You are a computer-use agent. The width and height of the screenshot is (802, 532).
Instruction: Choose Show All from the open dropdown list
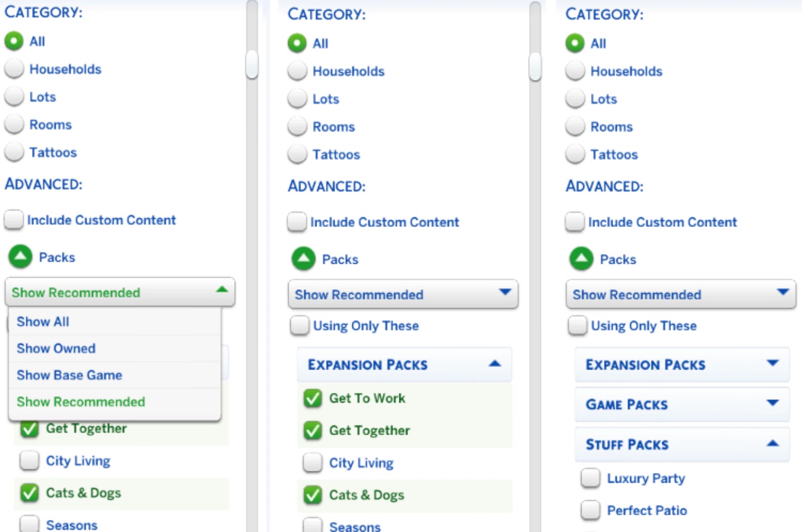[x=43, y=322]
